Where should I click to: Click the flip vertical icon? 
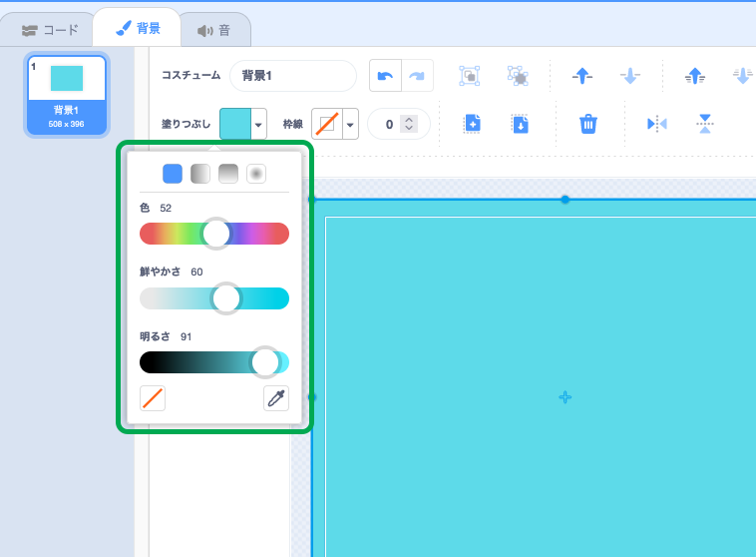coord(705,124)
